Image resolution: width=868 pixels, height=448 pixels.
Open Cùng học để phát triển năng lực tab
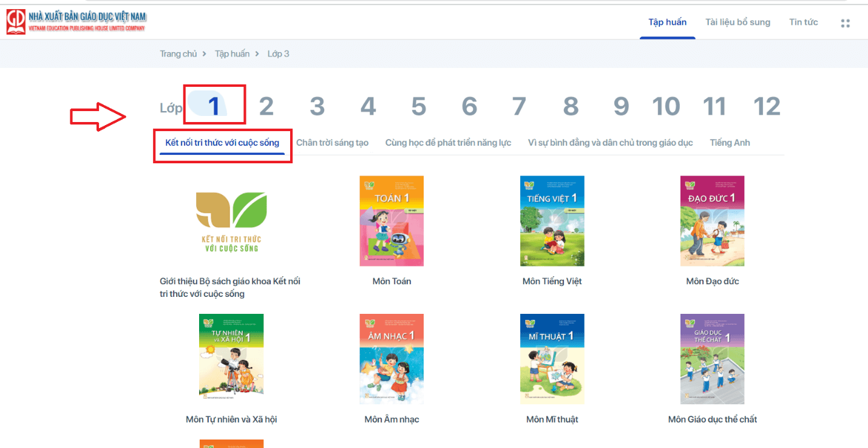pyautogui.click(x=448, y=143)
